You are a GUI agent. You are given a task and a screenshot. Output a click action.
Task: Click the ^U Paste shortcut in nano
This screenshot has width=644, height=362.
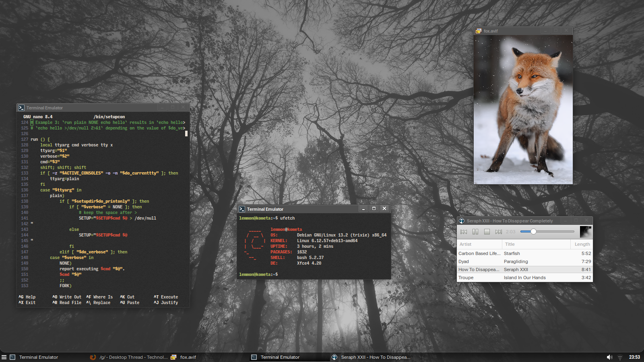[x=130, y=302]
